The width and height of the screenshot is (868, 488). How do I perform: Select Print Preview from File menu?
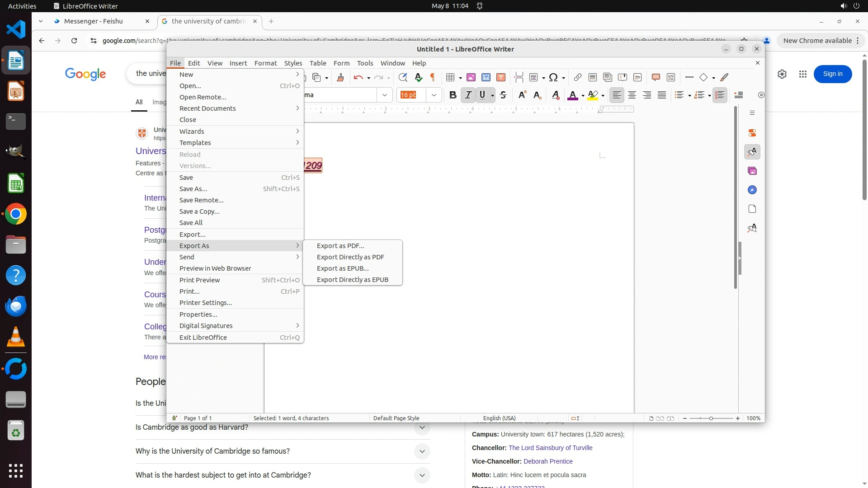click(x=199, y=280)
